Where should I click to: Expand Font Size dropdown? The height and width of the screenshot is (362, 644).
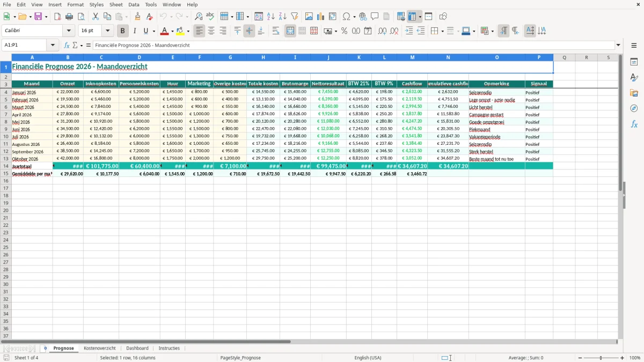[x=107, y=31]
